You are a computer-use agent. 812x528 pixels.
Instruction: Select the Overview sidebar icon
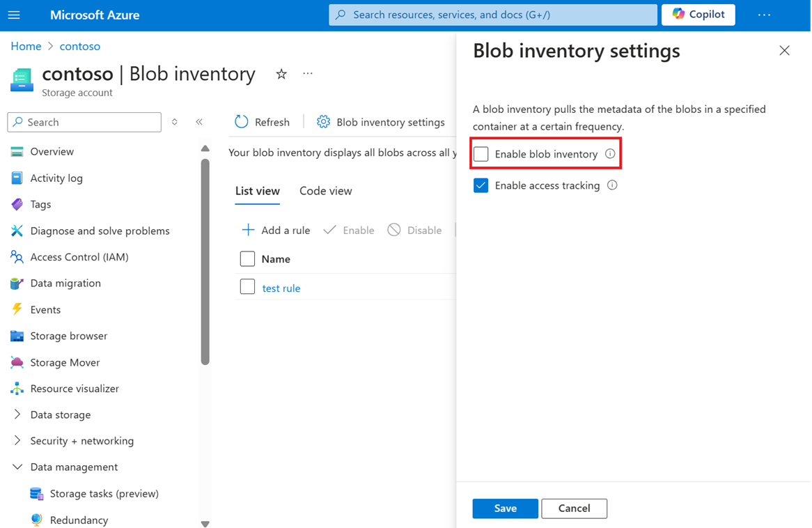tap(52, 151)
